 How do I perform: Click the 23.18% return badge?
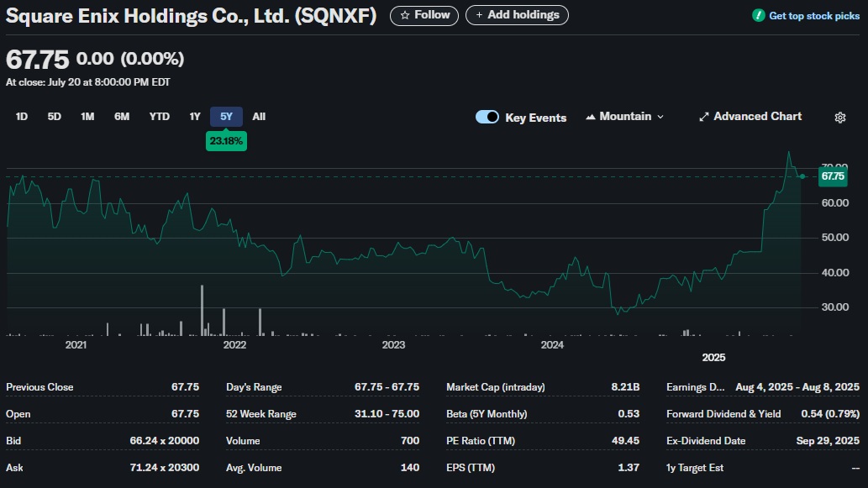(226, 141)
